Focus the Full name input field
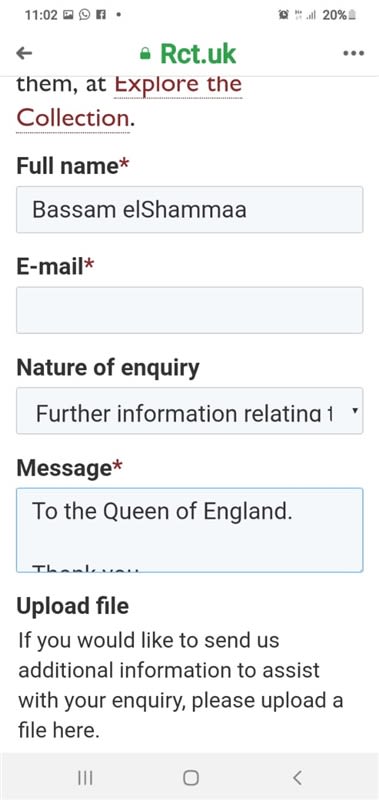The height and width of the screenshot is (800, 379). tap(190, 210)
